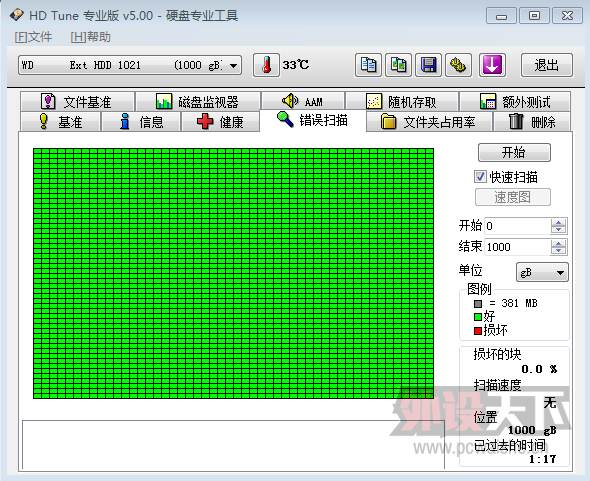Click the copy screenshot to clipboard icon

(x=398, y=65)
